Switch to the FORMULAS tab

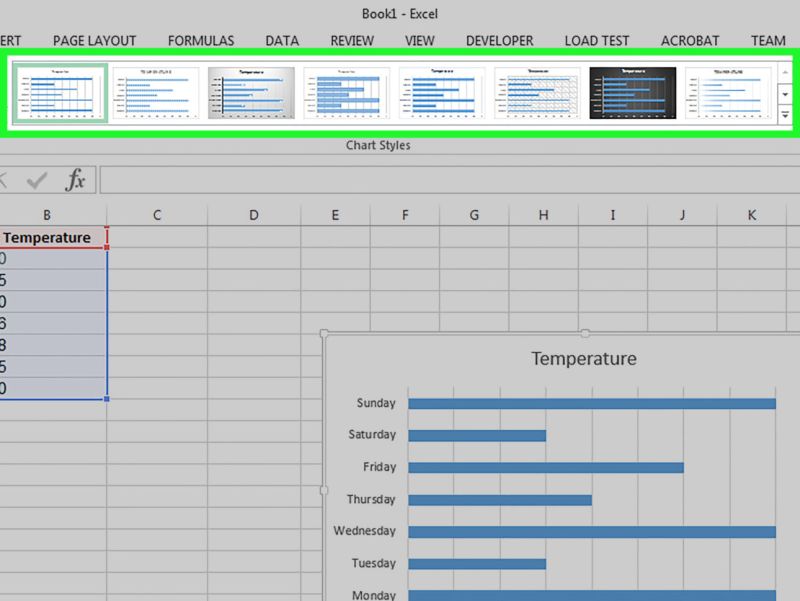tap(200, 40)
